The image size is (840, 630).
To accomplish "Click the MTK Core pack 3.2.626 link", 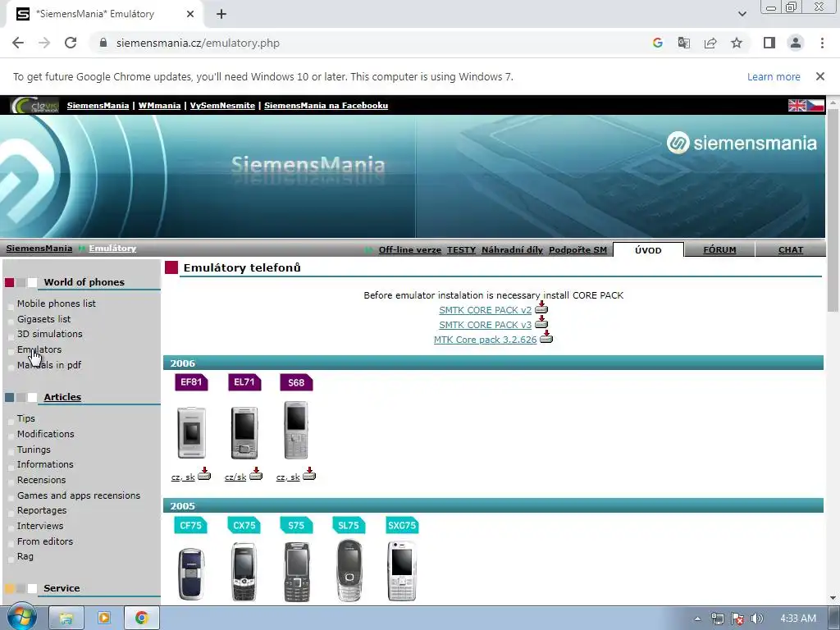I will (486, 340).
